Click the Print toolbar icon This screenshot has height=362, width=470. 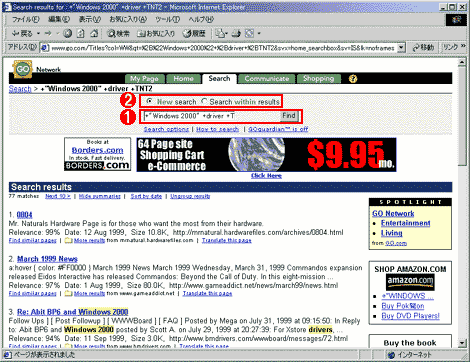click(236, 33)
